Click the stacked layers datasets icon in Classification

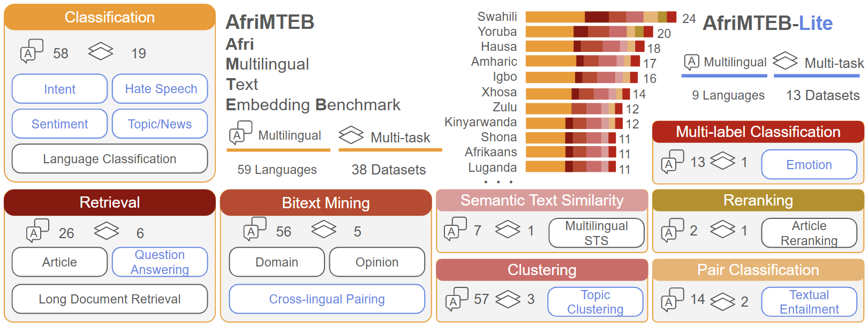pyautogui.click(x=101, y=52)
